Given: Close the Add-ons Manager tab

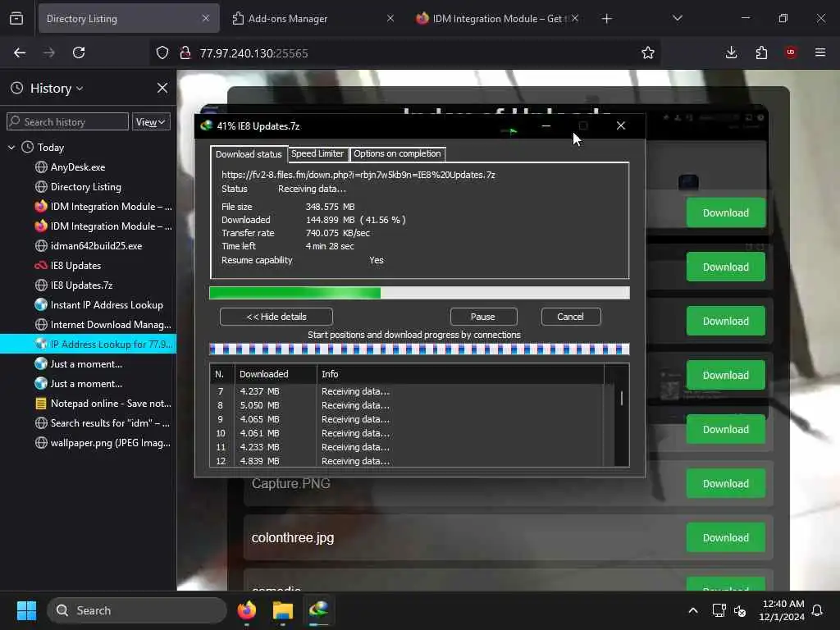Looking at the screenshot, I should click(390, 18).
